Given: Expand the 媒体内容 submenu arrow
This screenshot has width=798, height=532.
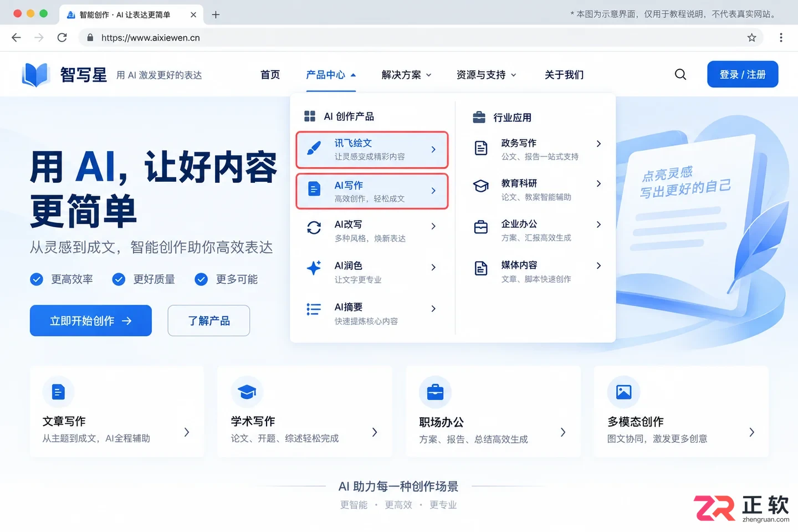Looking at the screenshot, I should click(x=598, y=265).
